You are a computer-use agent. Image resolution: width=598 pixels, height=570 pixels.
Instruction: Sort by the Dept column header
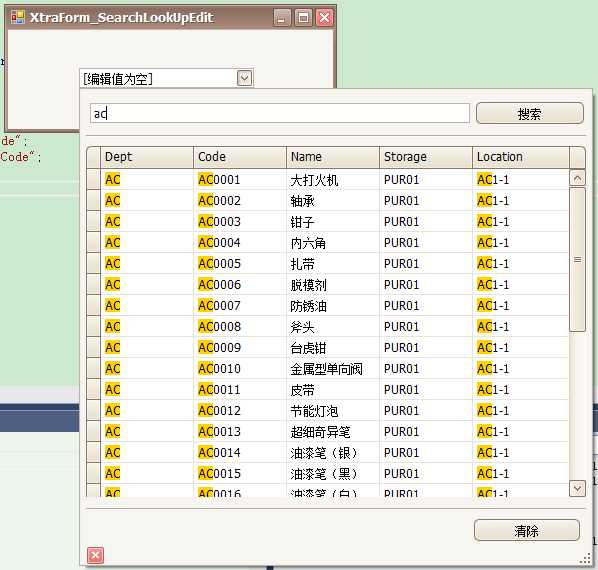(x=147, y=157)
